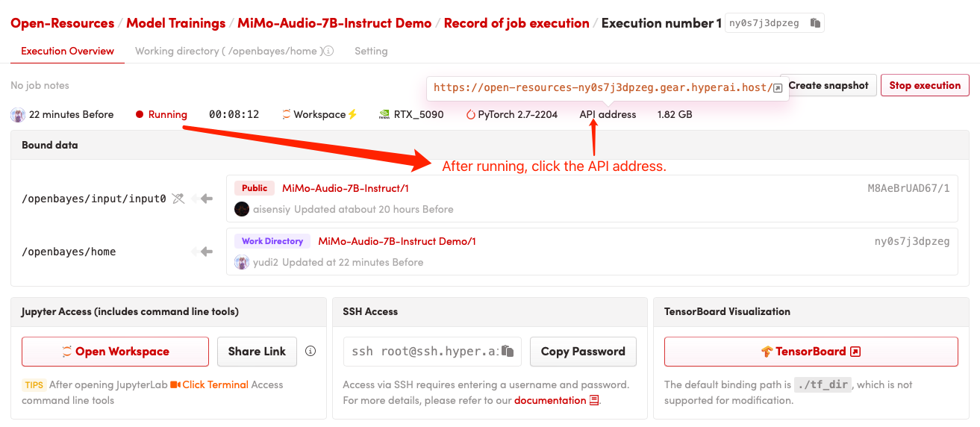Click aisensiy's avatar in the bound data row
This screenshot has width=980, height=427.
click(x=242, y=209)
